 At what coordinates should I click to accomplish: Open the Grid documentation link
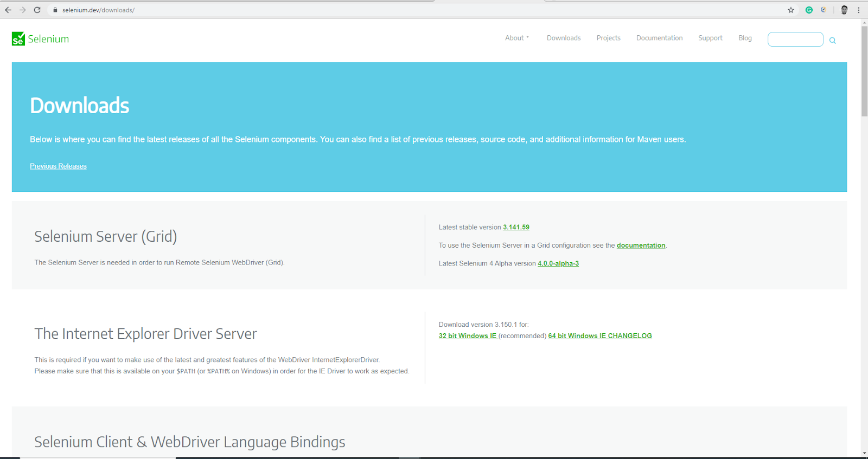pyautogui.click(x=641, y=245)
